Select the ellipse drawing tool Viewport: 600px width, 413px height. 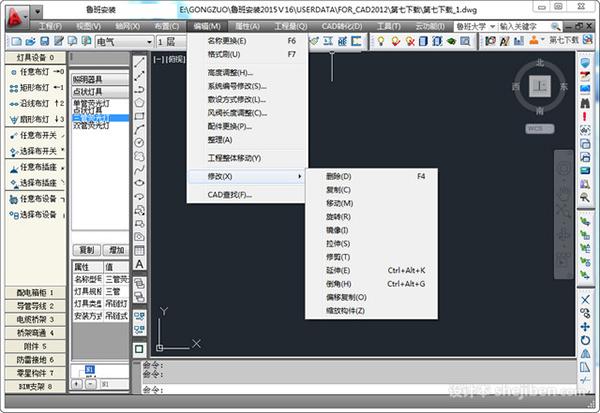pos(139,183)
